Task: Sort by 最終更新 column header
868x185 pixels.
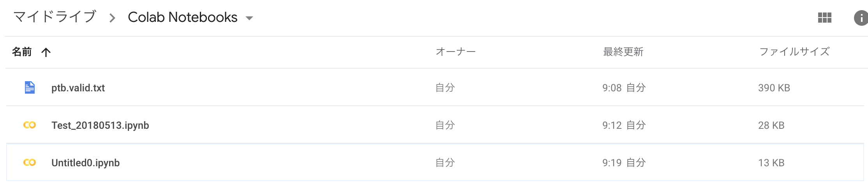Action: (623, 52)
